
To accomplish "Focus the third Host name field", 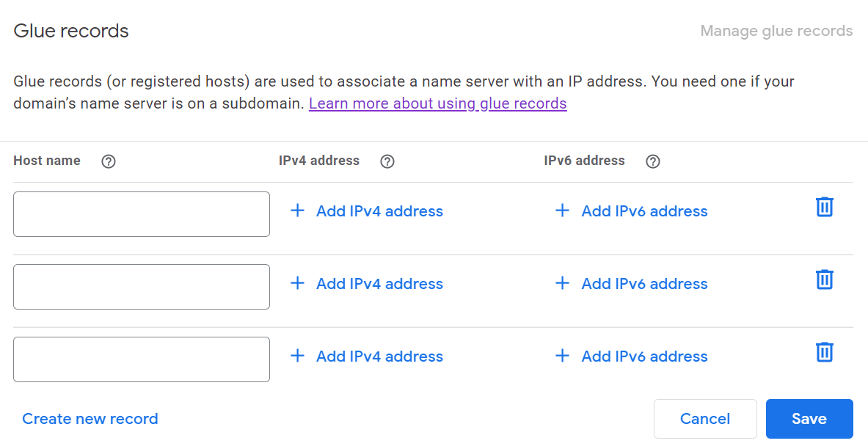I will pos(142,359).
